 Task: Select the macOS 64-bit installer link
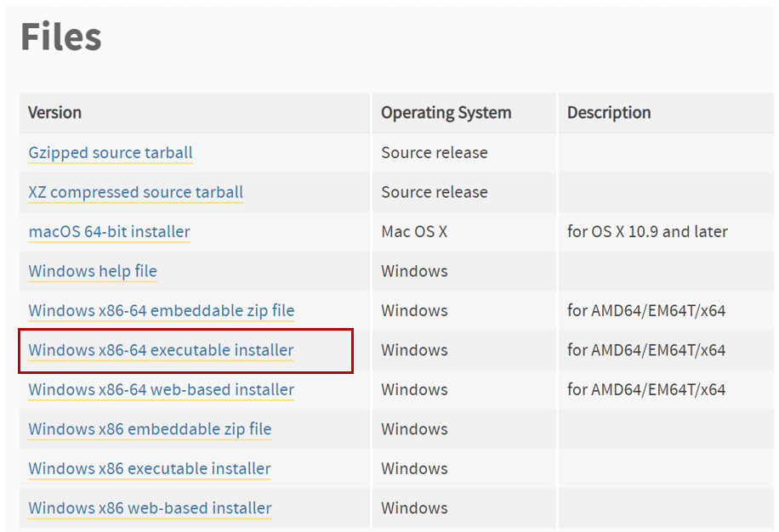(110, 232)
